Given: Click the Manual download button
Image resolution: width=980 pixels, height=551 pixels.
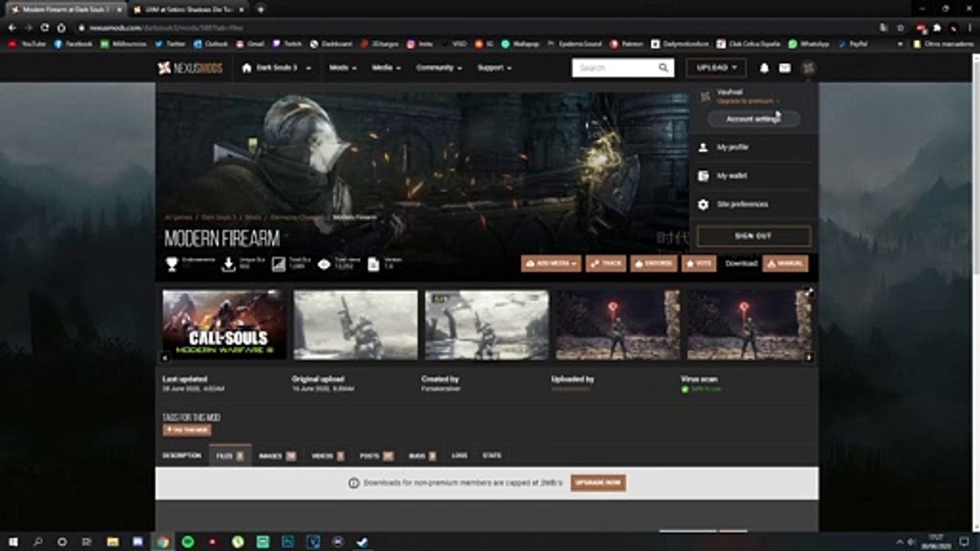Looking at the screenshot, I should 785,264.
